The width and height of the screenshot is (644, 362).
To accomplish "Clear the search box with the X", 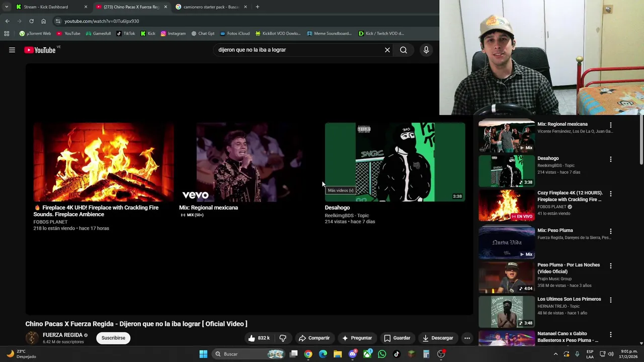I will [x=387, y=50].
